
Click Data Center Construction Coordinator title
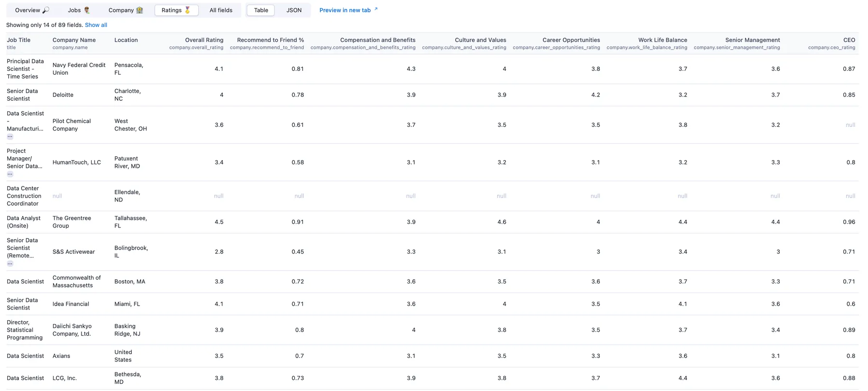(x=24, y=196)
